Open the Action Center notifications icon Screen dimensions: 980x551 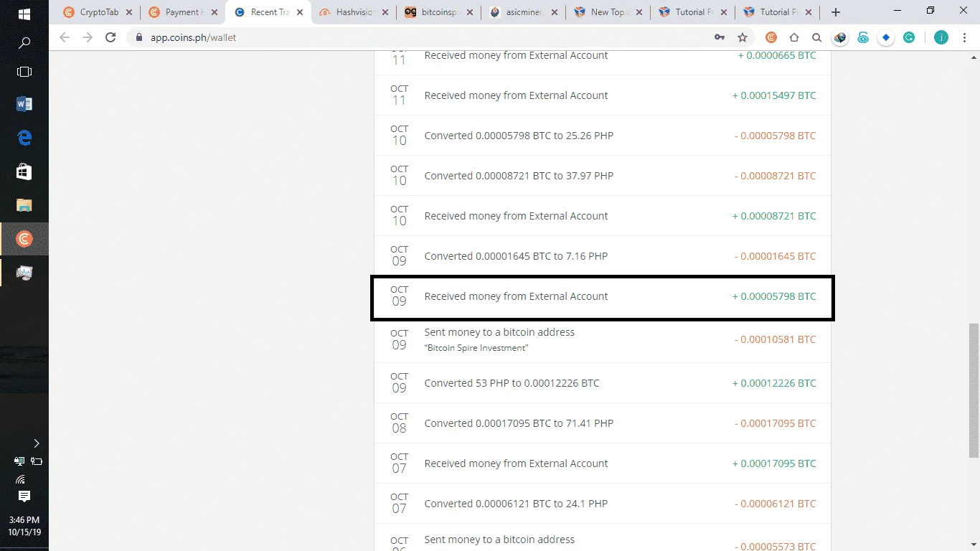click(24, 496)
